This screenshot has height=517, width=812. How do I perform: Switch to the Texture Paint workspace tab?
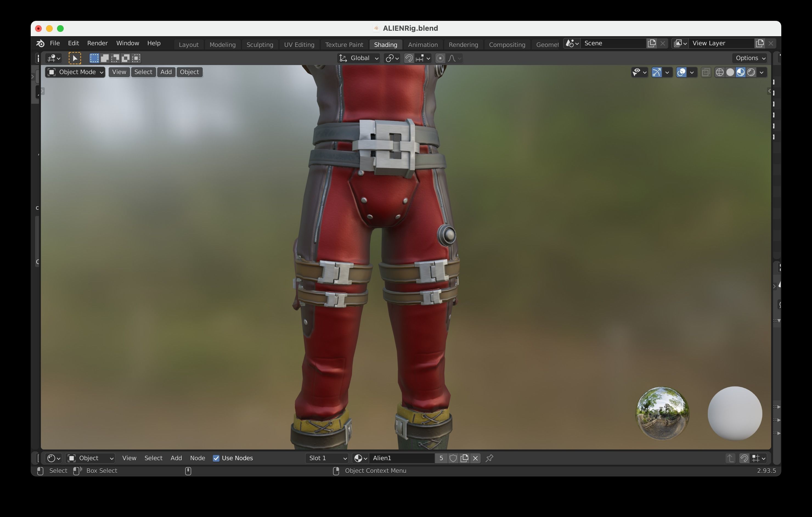[x=344, y=45]
